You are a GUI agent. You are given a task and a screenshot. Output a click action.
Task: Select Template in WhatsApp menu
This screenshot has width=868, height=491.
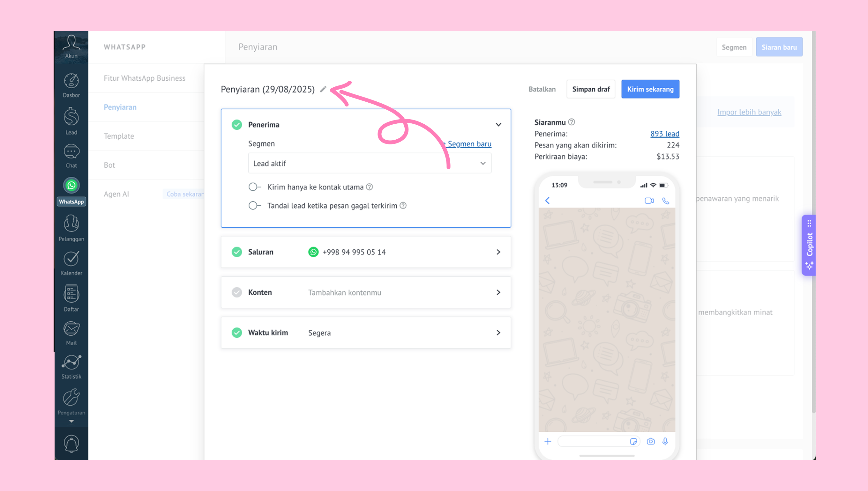(119, 136)
